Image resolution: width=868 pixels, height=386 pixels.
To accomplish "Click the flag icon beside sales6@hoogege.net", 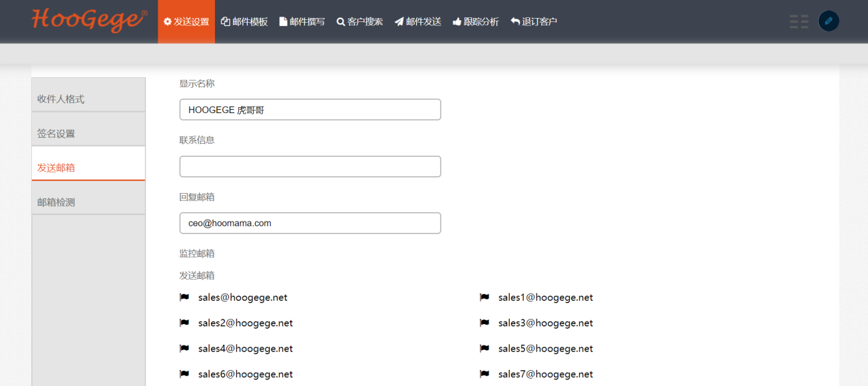I will tap(184, 374).
